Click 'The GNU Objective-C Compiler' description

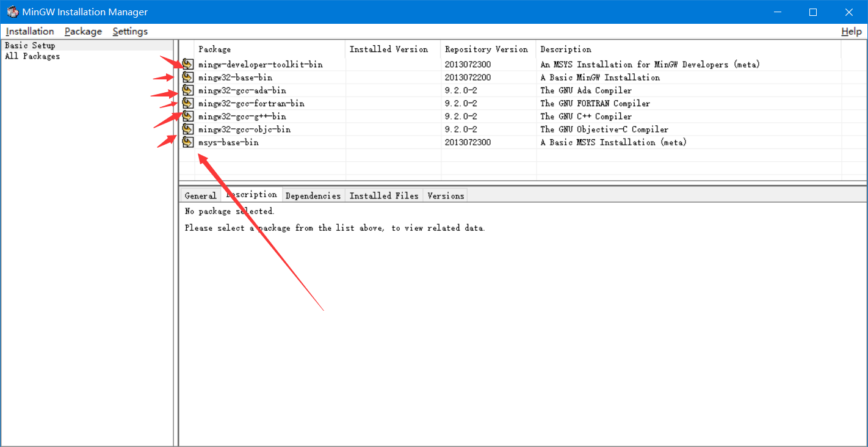click(x=604, y=129)
